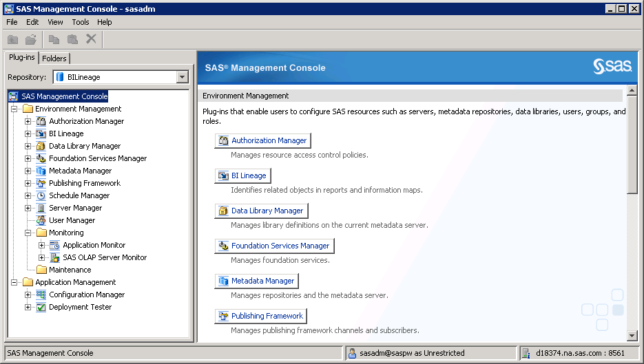Image resolution: width=644 pixels, height=364 pixels.
Task: Select Publishing Framework in the tree
Action: (85, 183)
